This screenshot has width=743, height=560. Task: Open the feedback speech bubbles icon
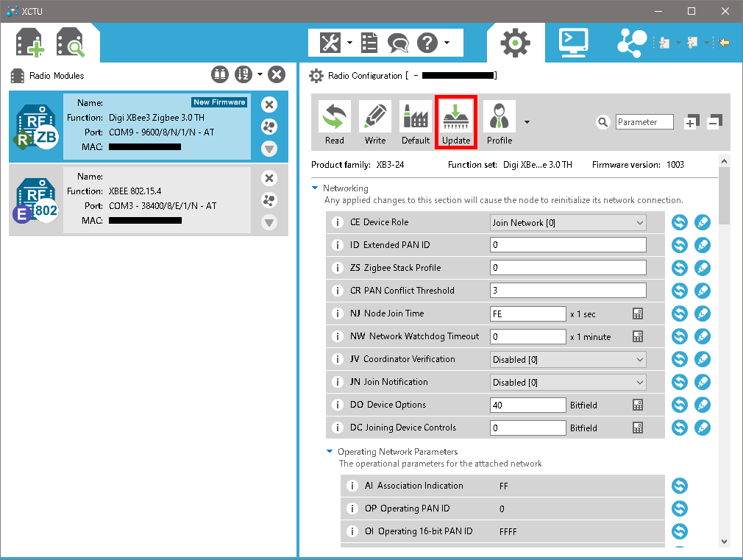[x=398, y=43]
